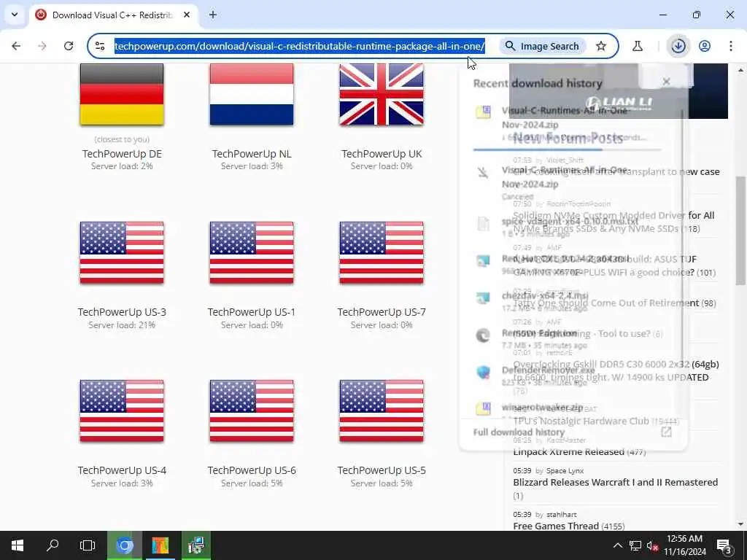
Task: Open Chrome Labs flask icon
Action: point(638,46)
